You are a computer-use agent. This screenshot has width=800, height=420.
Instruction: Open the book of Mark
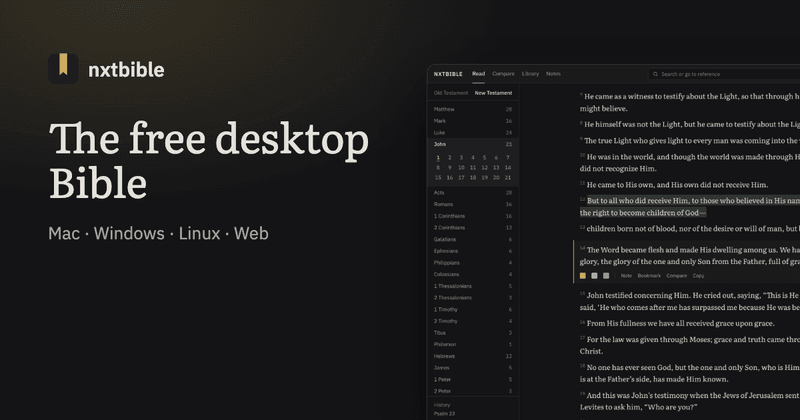(x=472, y=121)
